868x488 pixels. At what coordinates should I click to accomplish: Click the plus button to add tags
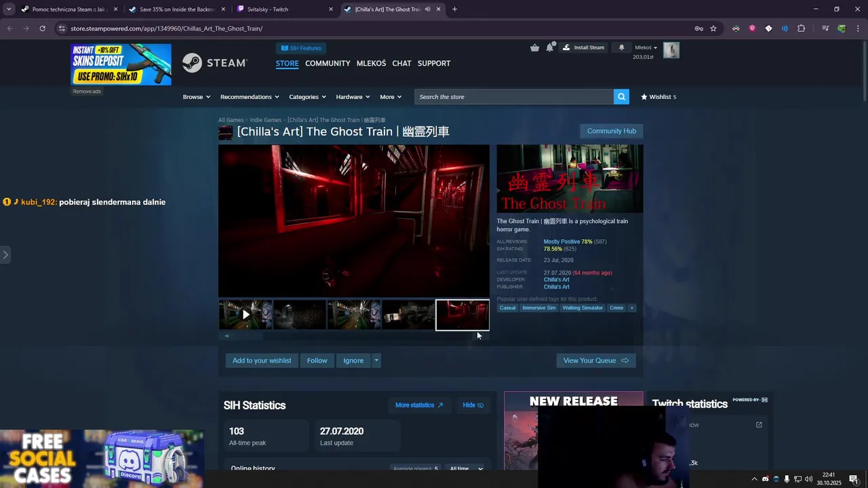631,308
